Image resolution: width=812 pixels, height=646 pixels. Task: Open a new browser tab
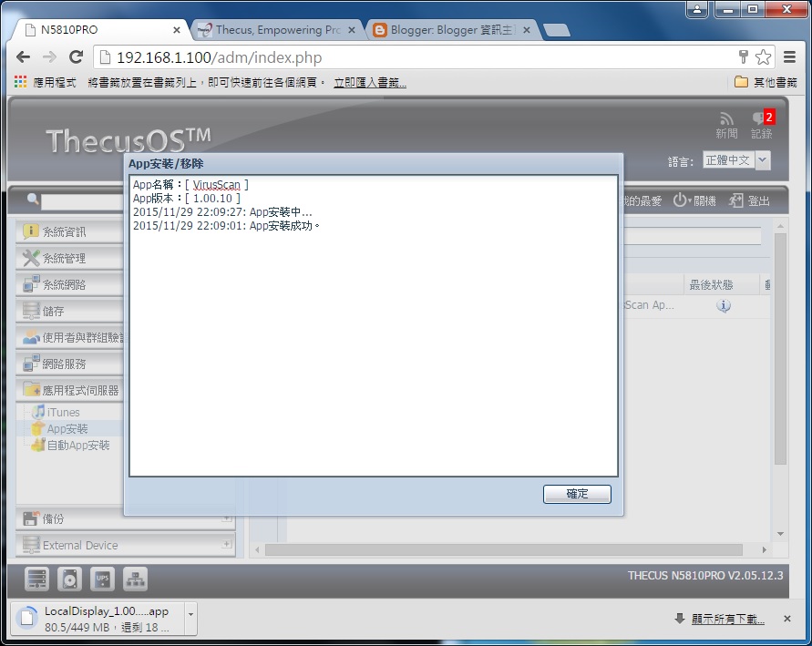point(557,31)
